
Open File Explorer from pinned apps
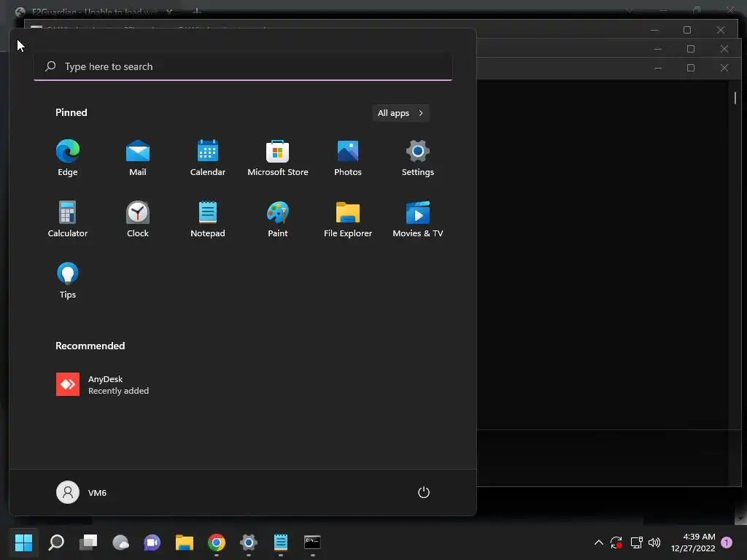click(348, 219)
